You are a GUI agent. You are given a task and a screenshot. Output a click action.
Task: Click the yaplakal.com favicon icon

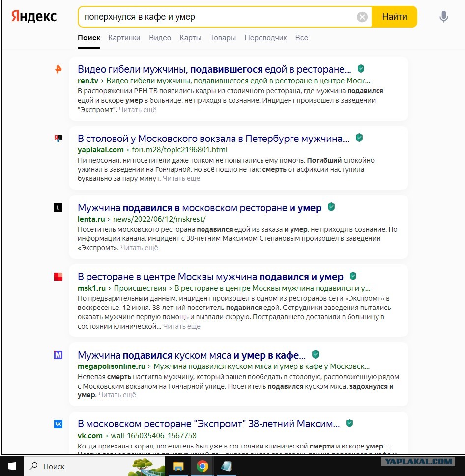point(58,139)
